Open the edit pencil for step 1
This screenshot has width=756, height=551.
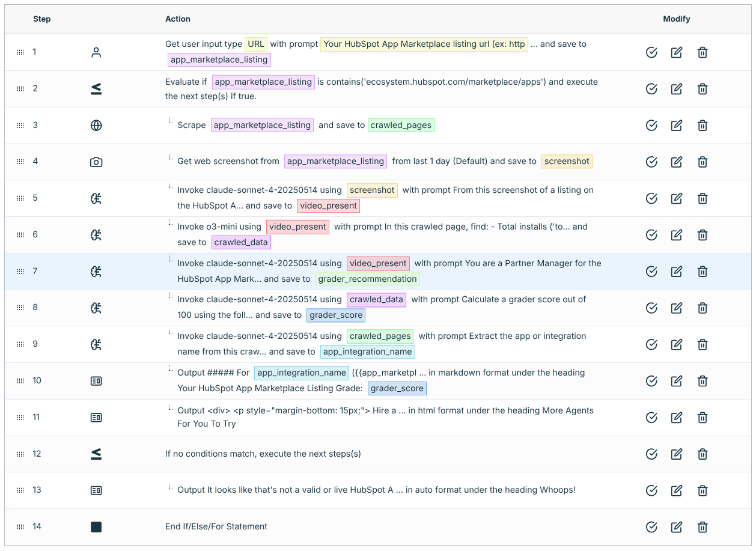click(677, 52)
